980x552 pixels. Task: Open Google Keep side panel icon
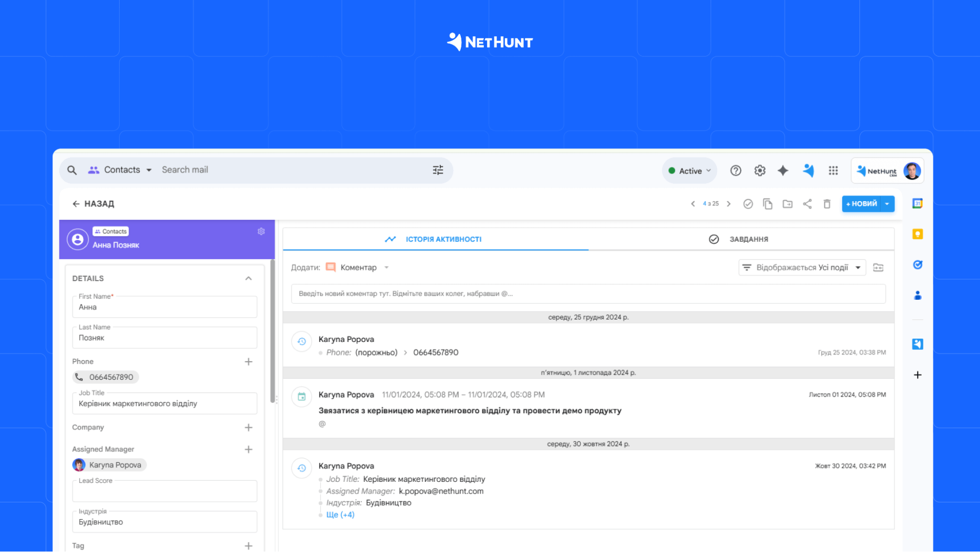(x=917, y=235)
